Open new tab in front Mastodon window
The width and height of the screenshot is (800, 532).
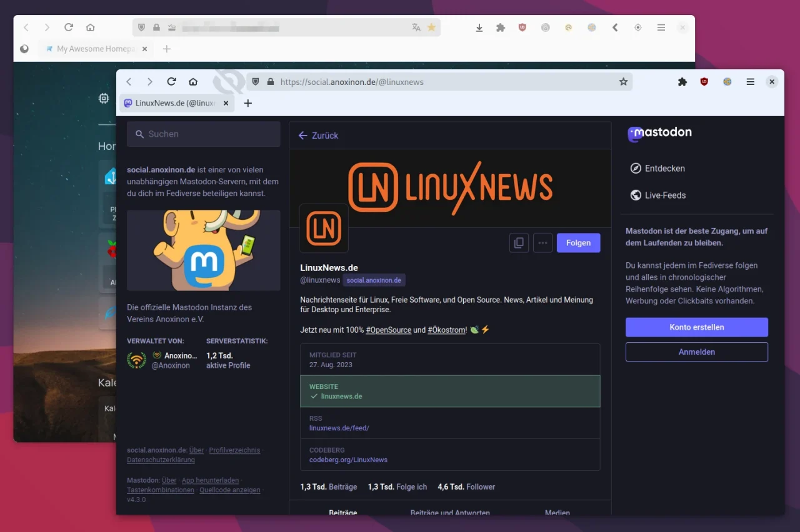coord(248,103)
